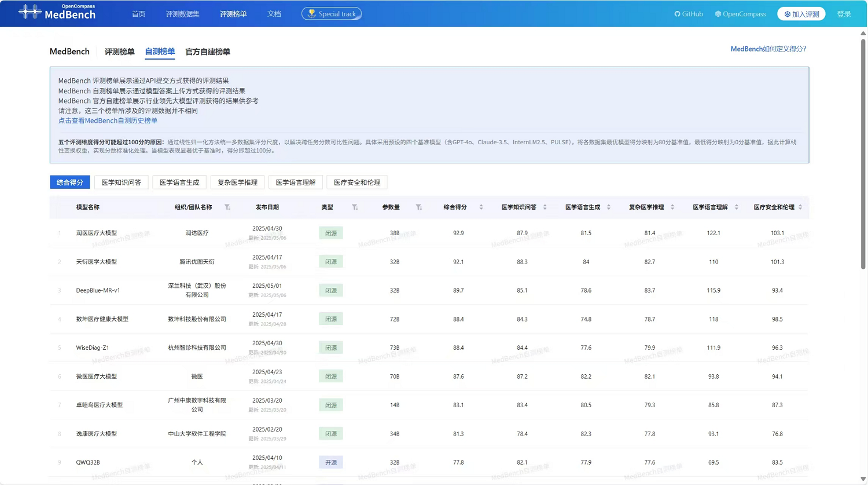Open the GitHub link in header
This screenshot has width=868, height=486.
point(689,14)
